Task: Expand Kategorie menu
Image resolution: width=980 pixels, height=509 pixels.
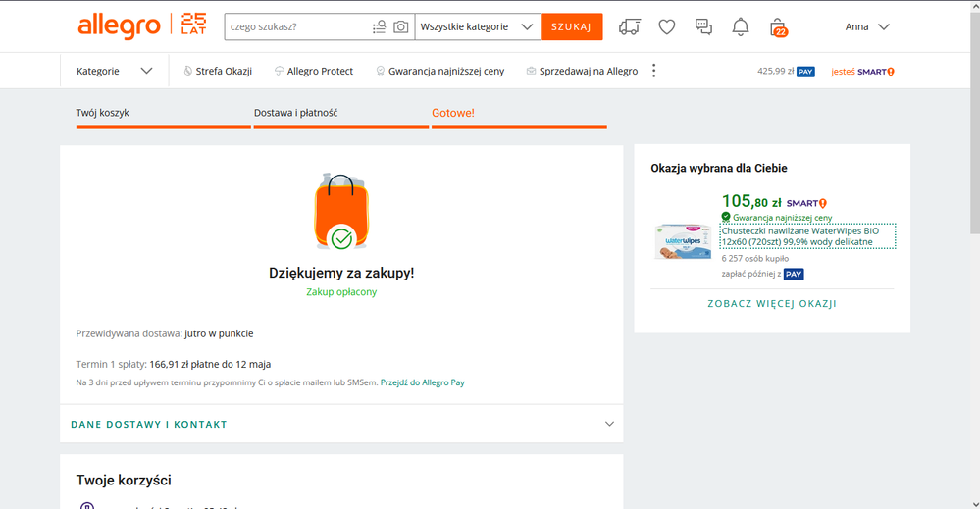Action: click(115, 71)
